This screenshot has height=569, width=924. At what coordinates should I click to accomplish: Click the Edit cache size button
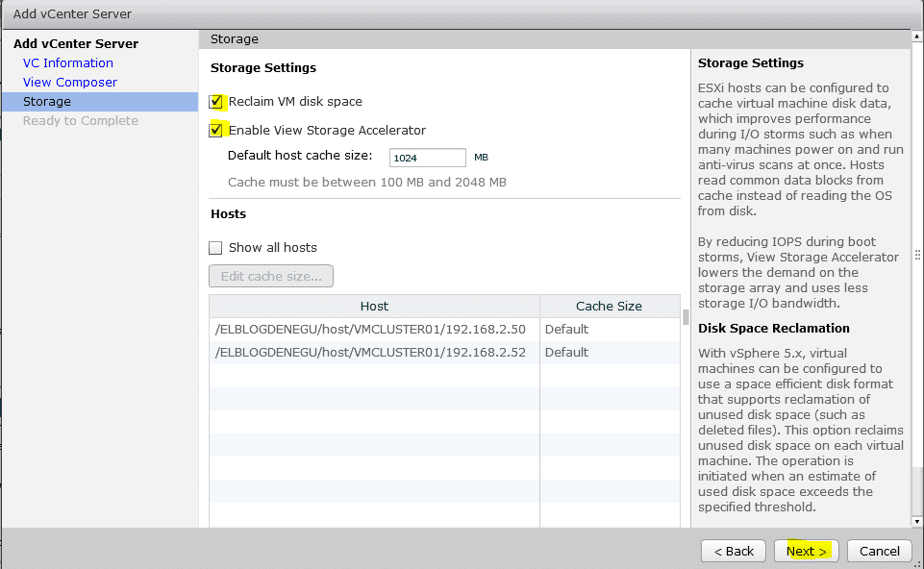point(270,276)
